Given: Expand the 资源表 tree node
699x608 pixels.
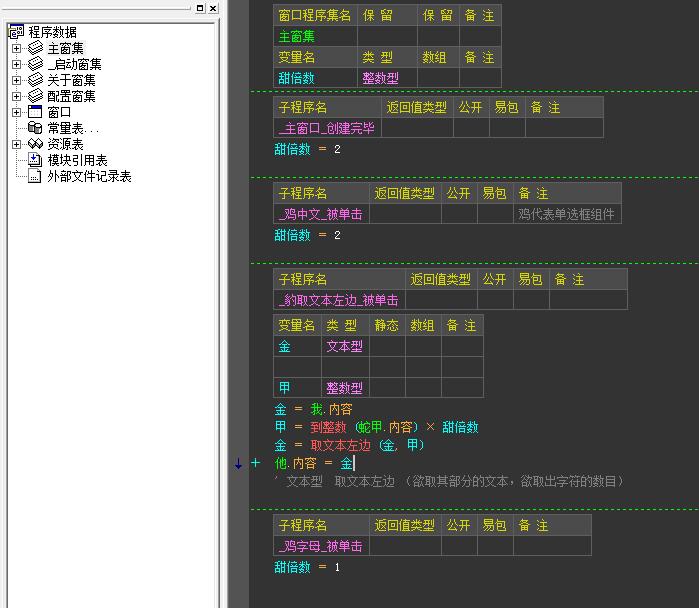Looking at the screenshot, I should [x=16, y=144].
